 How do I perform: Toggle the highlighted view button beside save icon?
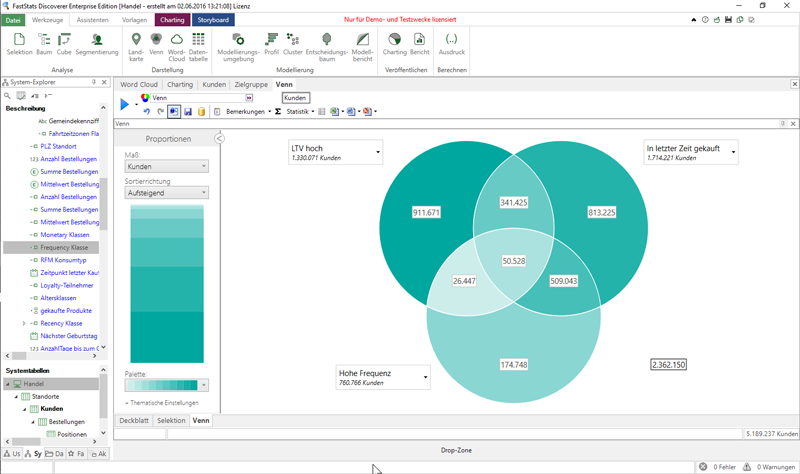click(174, 112)
